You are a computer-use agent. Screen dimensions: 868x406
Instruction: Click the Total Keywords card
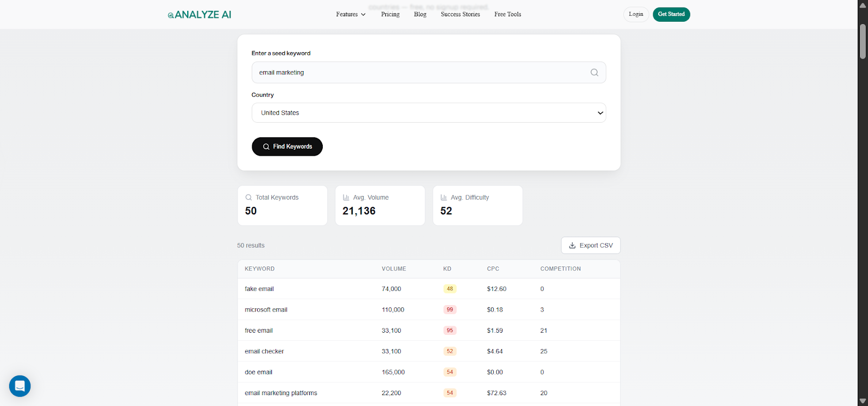tap(282, 206)
